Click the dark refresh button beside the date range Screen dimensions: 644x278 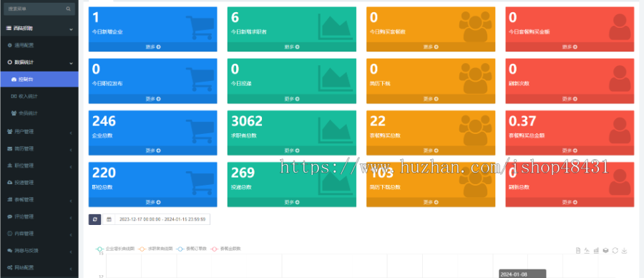(95, 219)
